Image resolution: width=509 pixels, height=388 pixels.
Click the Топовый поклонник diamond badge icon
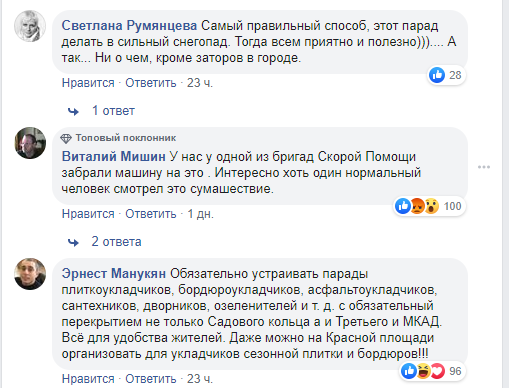[66, 138]
